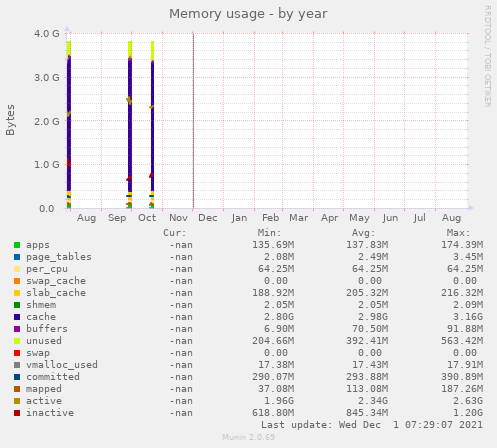The height and width of the screenshot is (448, 497).
Task: Click the 'swap_cache' legend label
Action: [x=56, y=281]
